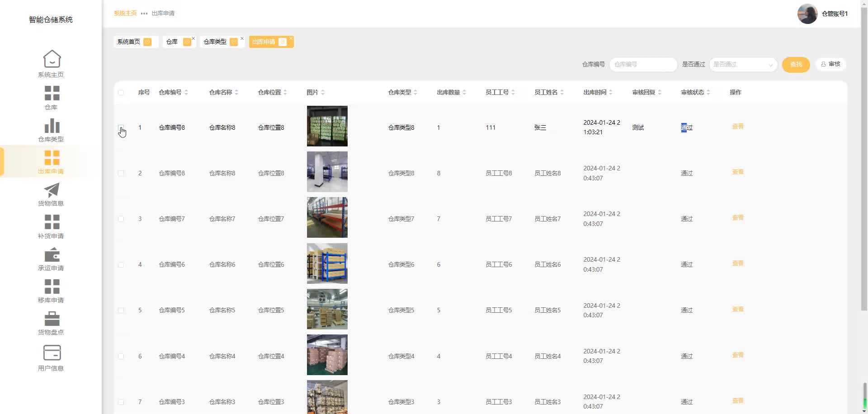The image size is (868, 414).
Task: Close the 仓库类型 tab
Action: (242, 38)
